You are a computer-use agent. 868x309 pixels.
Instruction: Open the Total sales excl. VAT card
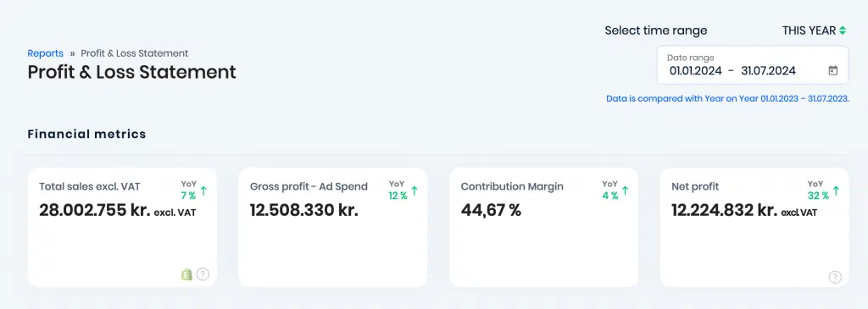coord(122,227)
